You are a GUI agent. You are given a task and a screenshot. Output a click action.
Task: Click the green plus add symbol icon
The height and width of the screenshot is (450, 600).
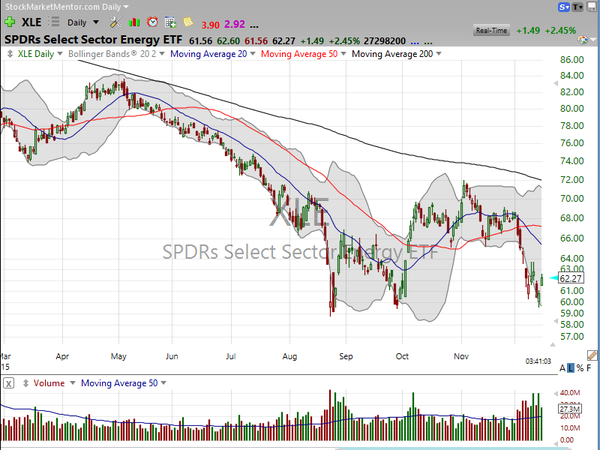[10, 22]
